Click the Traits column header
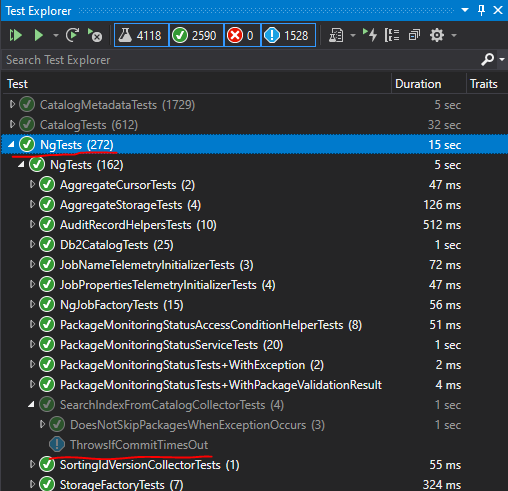Image resolution: width=508 pixels, height=491 pixels. point(483,84)
